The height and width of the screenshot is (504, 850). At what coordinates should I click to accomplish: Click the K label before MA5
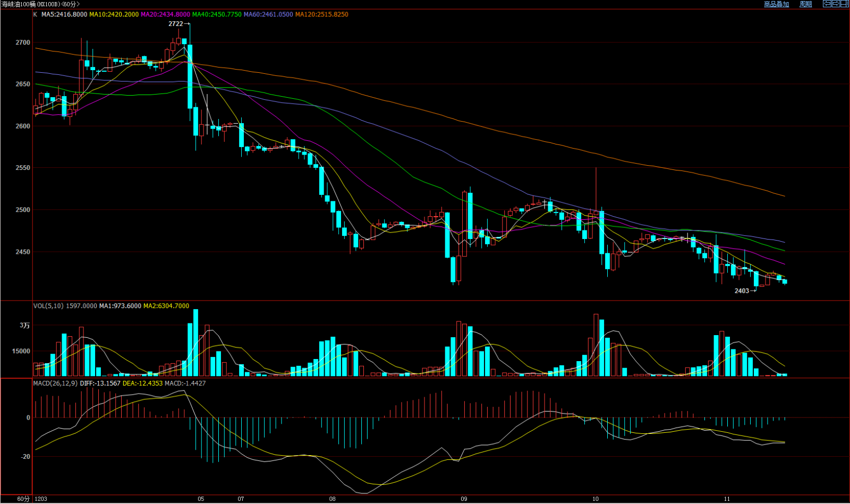(x=36, y=14)
